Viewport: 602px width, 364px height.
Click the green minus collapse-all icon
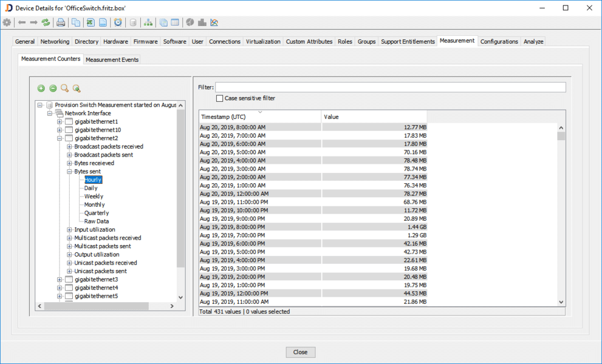click(x=53, y=89)
